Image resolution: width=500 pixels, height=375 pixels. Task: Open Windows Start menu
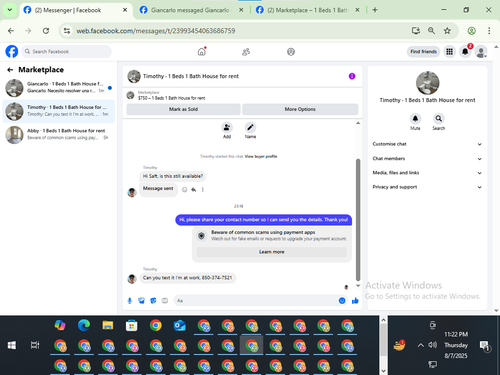tap(12, 345)
